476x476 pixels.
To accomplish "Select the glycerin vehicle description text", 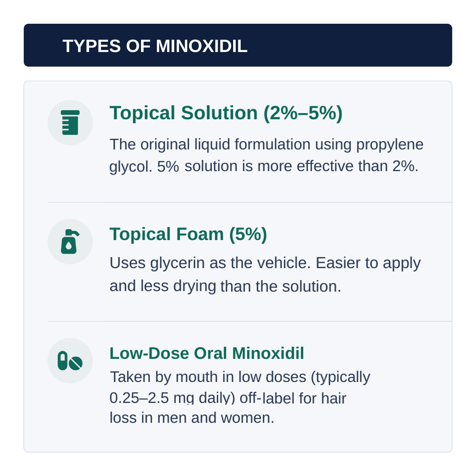I will (x=265, y=275).
